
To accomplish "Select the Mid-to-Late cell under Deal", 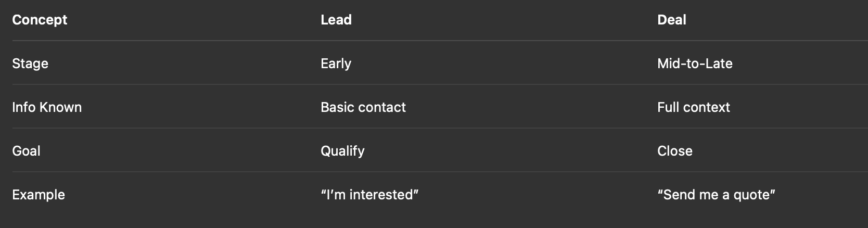I will pos(695,64).
